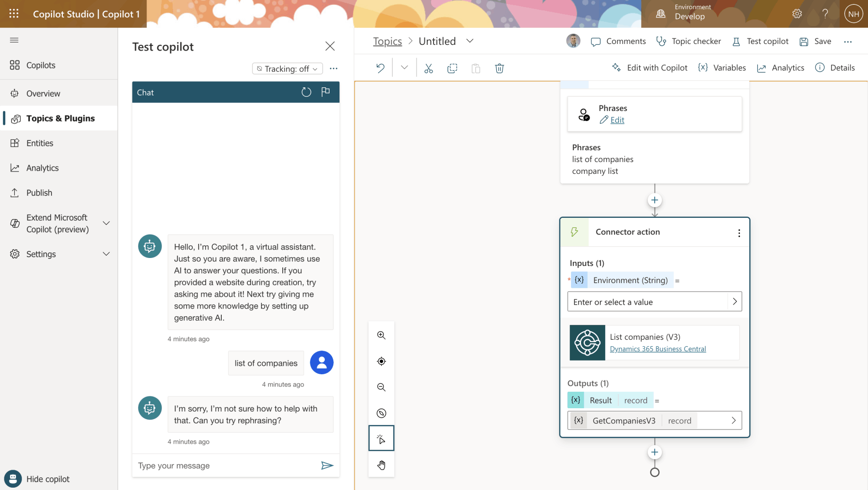Reset the chat conversation
This screenshot has height=490, width=868.
point(306,92)
